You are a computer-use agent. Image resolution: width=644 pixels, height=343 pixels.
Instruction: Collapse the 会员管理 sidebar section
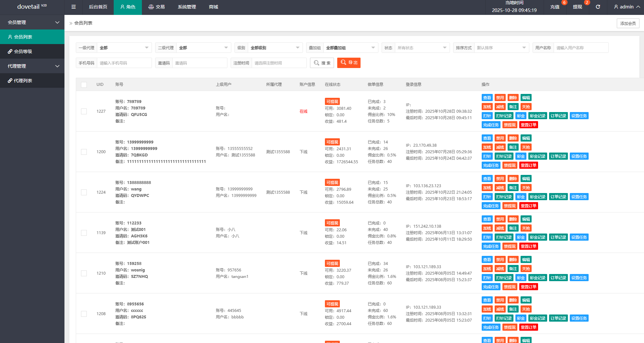32,22
